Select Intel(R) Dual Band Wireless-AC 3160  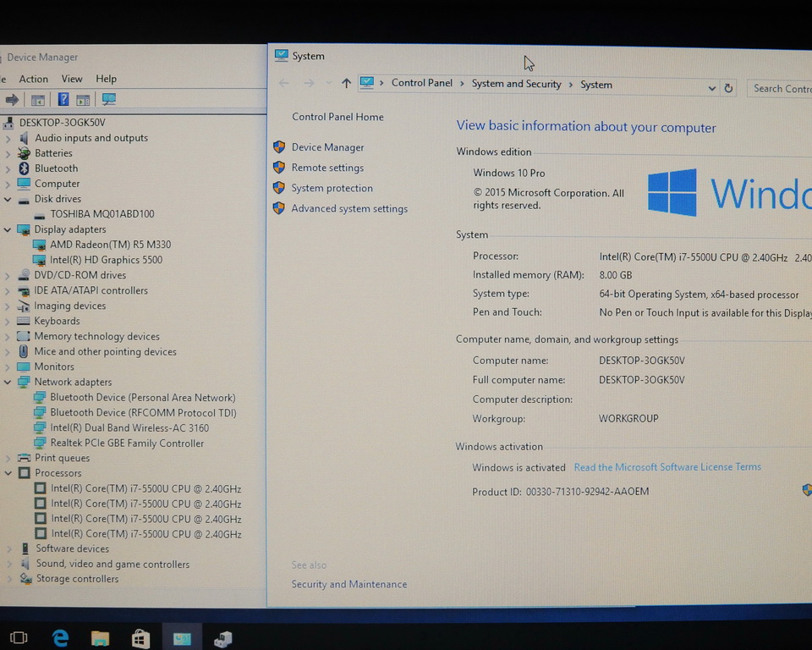[x=129, y=428]
